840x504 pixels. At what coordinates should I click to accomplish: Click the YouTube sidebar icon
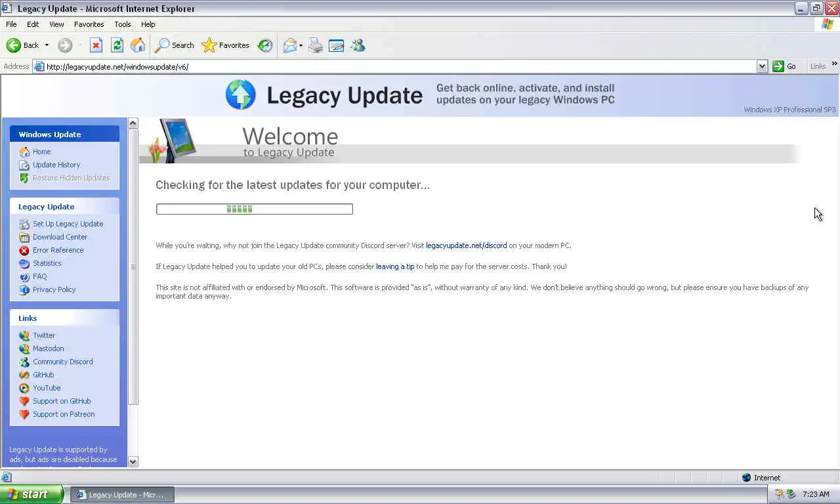pos(24,388)
